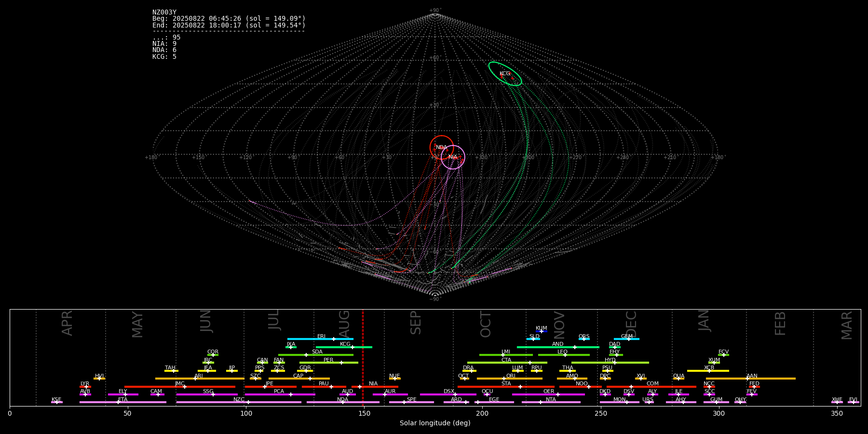
Task: Click the SDA shower label in timeline
Action: pos(317,352)
